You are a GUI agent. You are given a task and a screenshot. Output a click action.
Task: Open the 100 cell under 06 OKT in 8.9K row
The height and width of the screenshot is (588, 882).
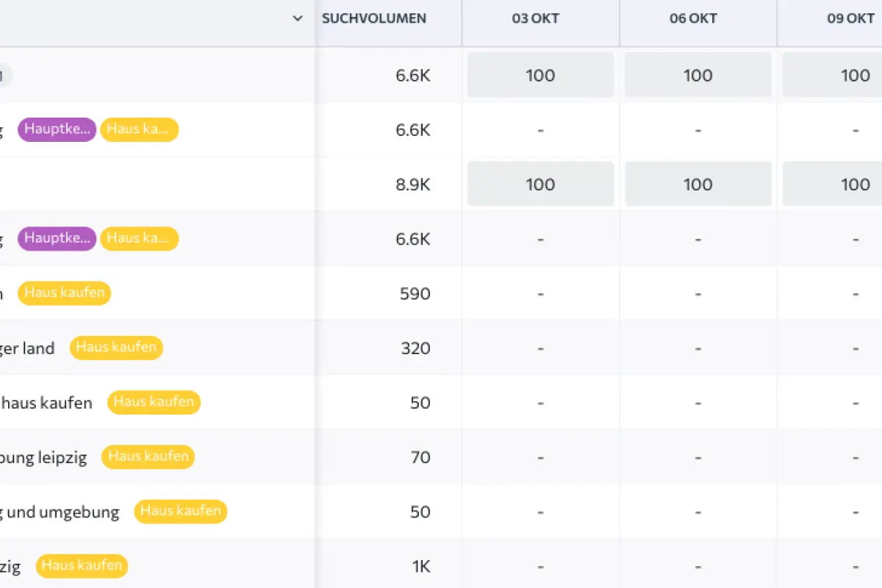tap(698, 184)
